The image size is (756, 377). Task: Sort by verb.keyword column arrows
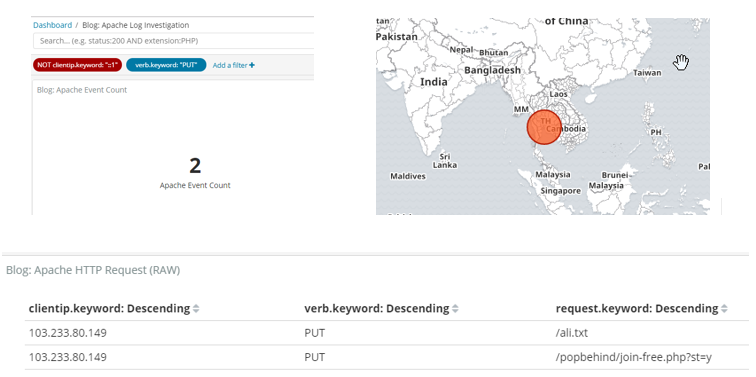tap(455, 309)
